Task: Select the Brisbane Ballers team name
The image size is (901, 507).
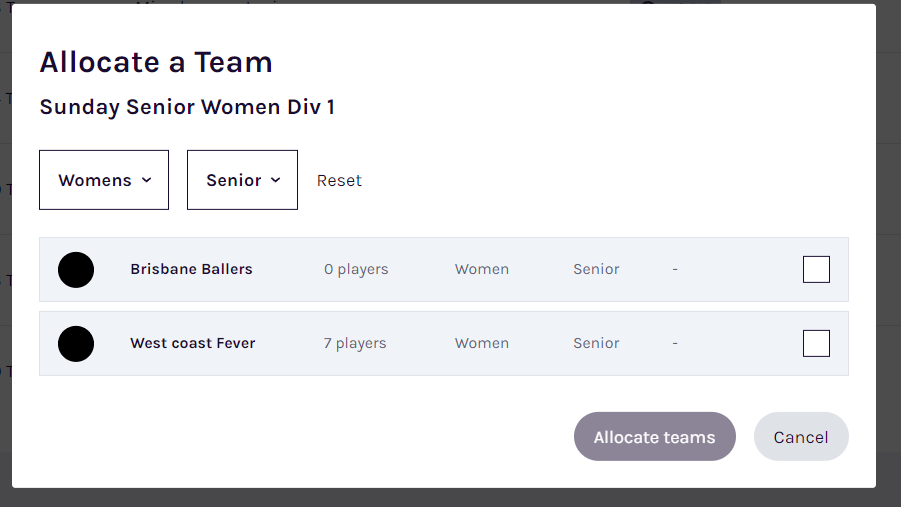Action: tap(191, 269)
